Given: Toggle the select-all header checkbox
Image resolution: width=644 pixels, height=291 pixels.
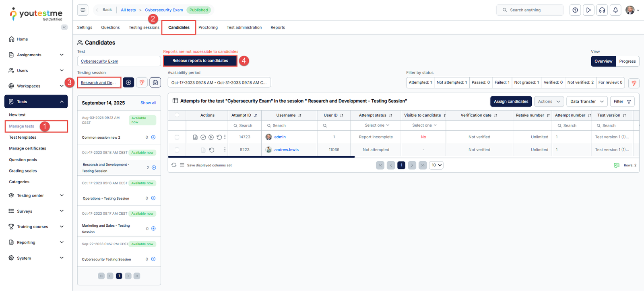Looking at the screenshot, I should [177, 115].
